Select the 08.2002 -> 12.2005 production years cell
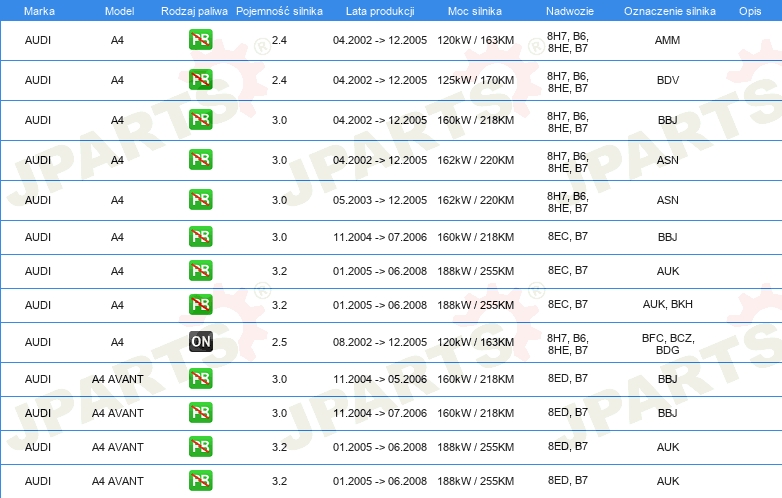Image resolution: width=782 pixels, height=498 pixels. tap(380, 342)
